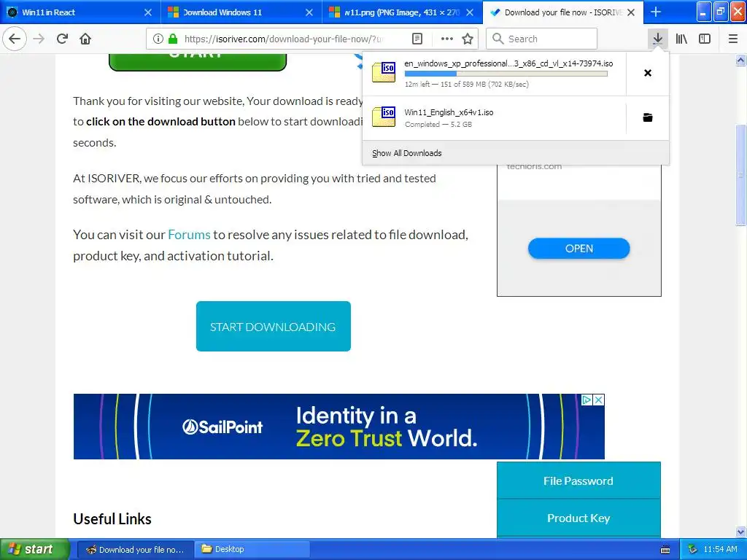Open page actions three-dot menu

[x=447, y=39]
